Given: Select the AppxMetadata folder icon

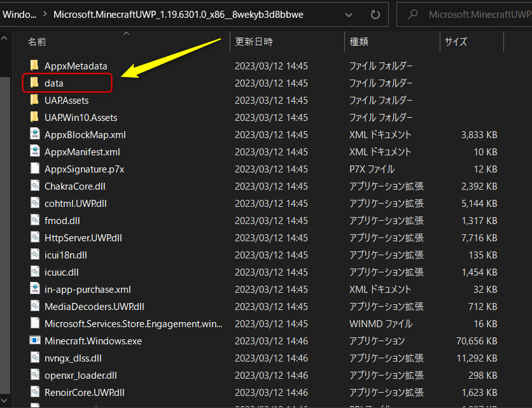Looking at the screenshot, I should click(x=34, y=66).
